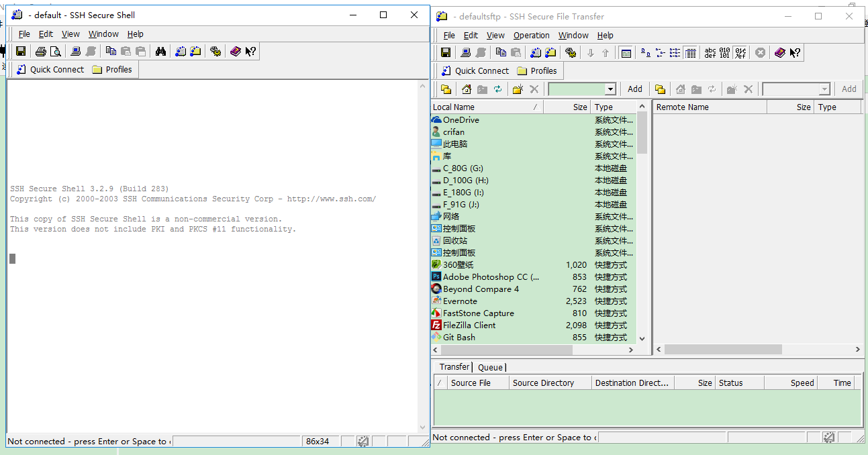Click Quick Connect in File Transfer window
Image resolution: width=868 pixels, height=455 pixels.
[x=475, y=70]
